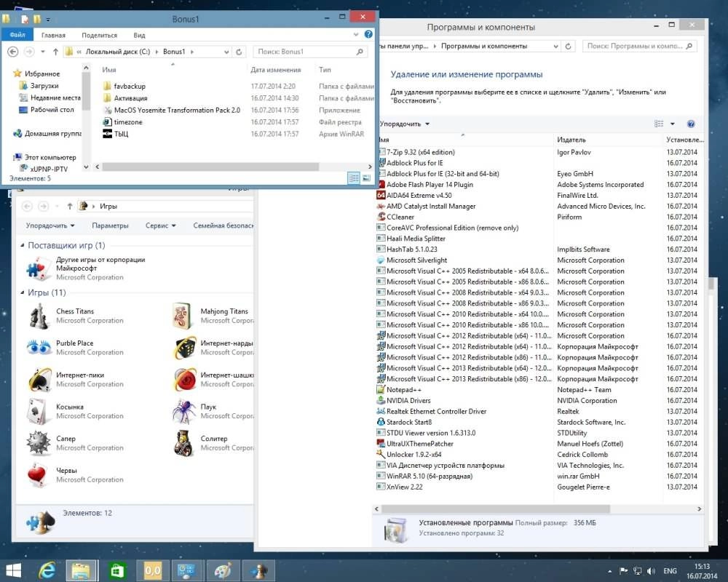
Task: Click horizontal scrollbar in programs list
Action: point(495,509)
